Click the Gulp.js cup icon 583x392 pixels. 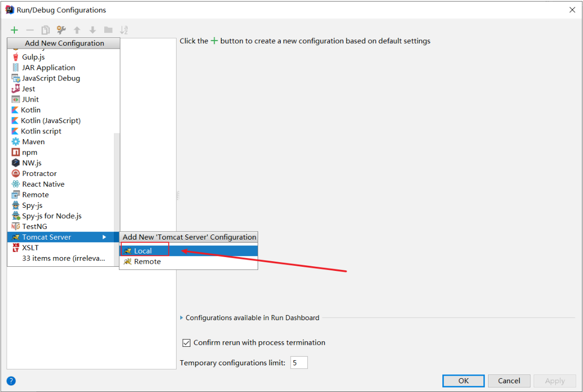[x=15, y=57]
